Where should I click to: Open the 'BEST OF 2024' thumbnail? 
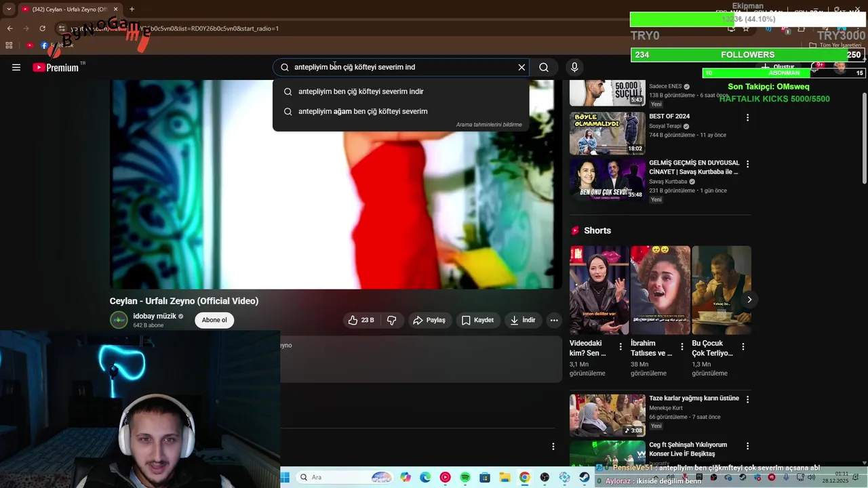[x=607, y=133]
